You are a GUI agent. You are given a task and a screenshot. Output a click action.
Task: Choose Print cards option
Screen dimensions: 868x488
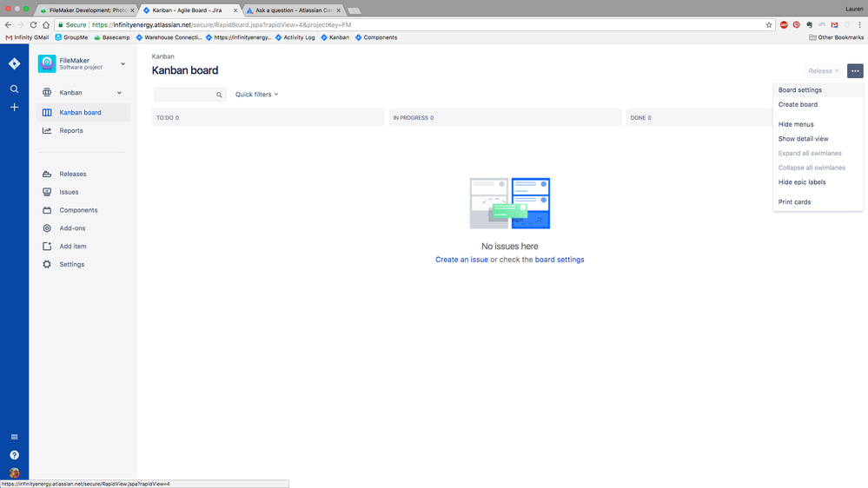tap(818, 202)
